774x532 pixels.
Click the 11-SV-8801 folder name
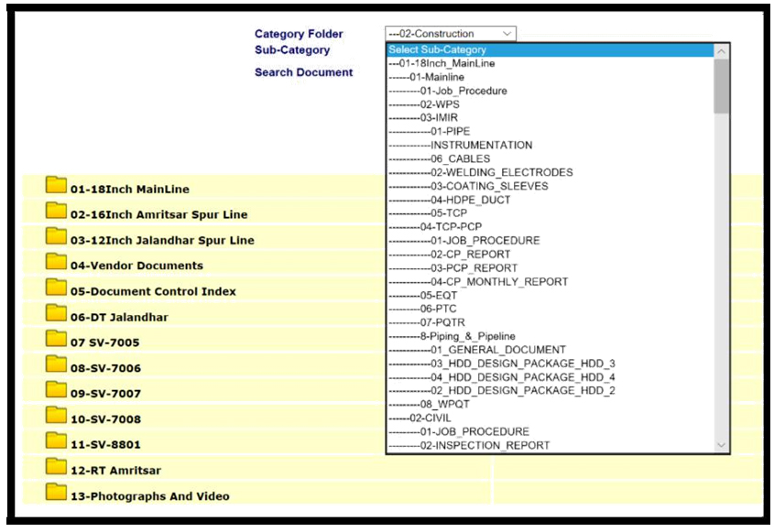(104, 445)
